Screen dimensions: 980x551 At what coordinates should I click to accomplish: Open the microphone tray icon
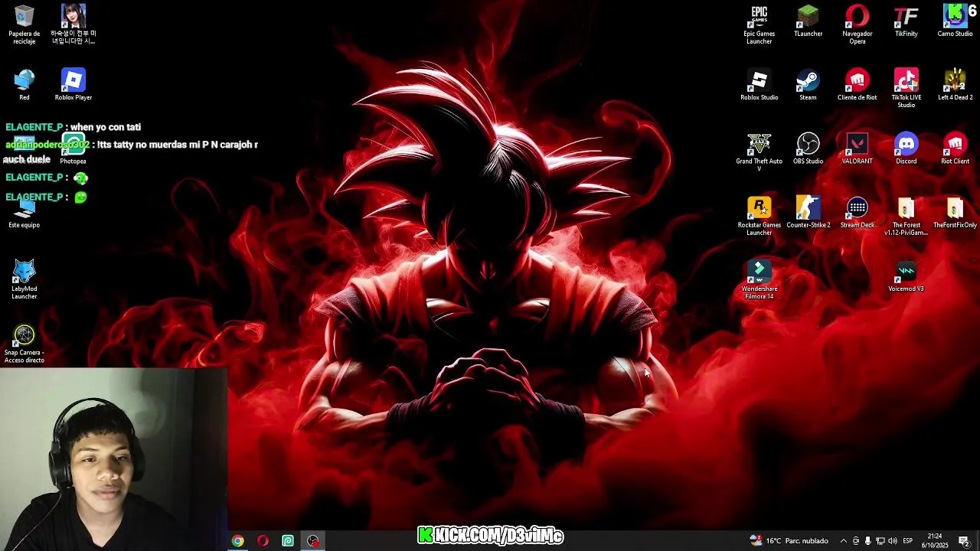pos(867,540)
